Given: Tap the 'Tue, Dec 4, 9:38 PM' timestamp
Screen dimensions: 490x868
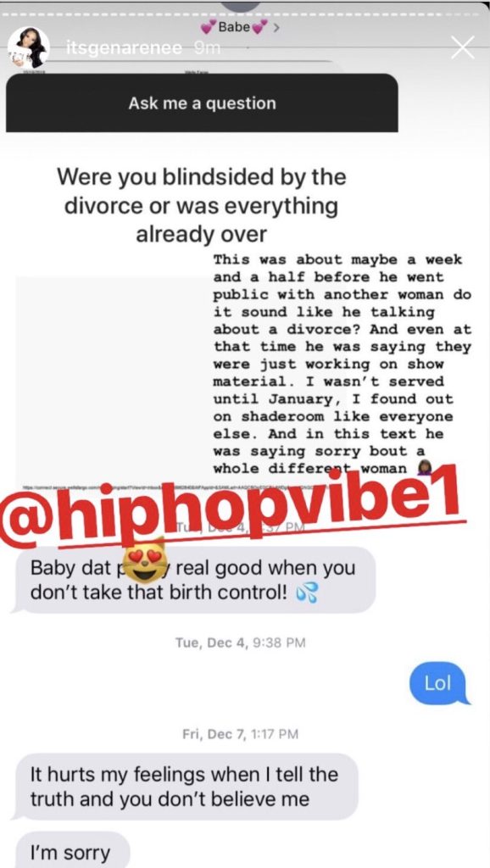Looking at the screenshot, I should pyautogui.click(x=240, y=643).
